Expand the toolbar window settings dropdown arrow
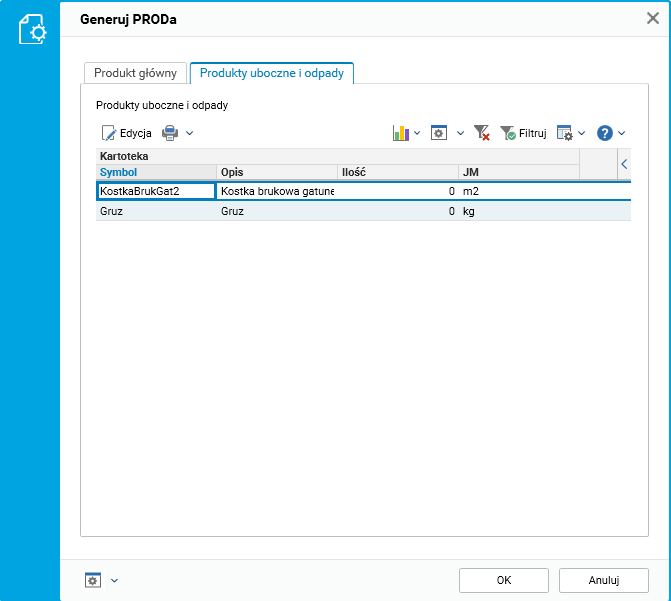 point(460,133)
